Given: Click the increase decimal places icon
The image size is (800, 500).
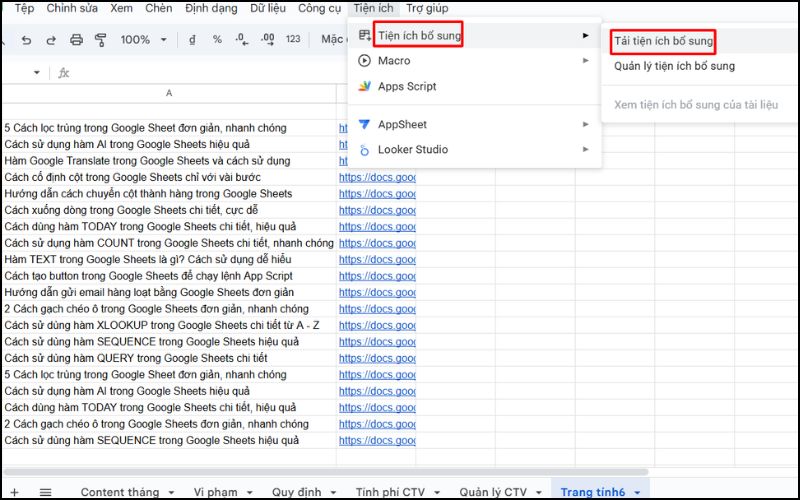Looking at the screenshot, I should 266,40.
